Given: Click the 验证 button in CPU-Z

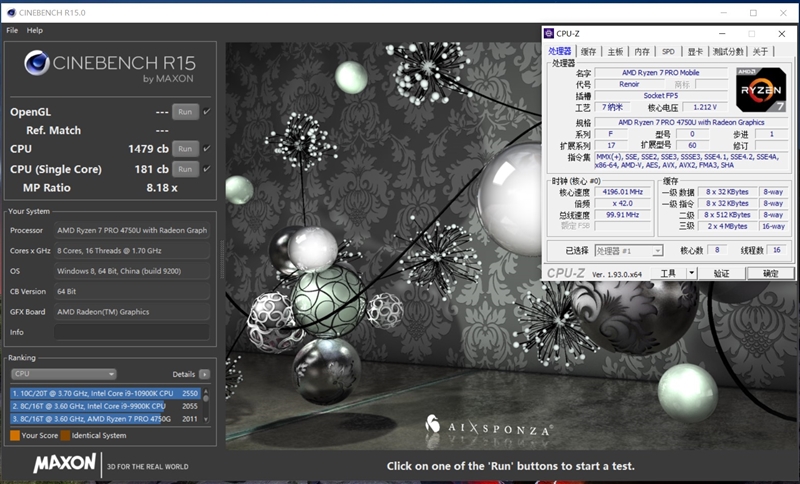Looking at the screenshot, I should (x=721, y=273).
